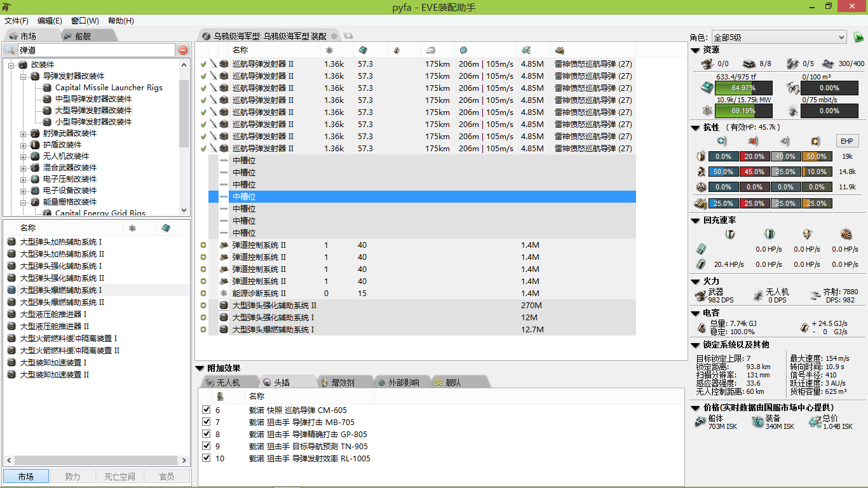Click the CPU usage 64.97% bar
Viewport: 868px width, 488px height.
(x=743, y=88)
